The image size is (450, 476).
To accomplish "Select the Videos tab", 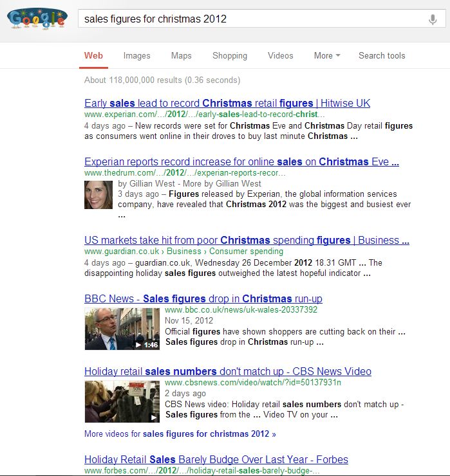I will coord(280,55).
